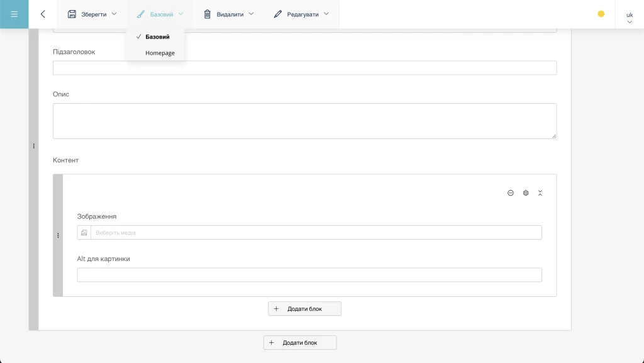
Task: Click the Зображення field label
Action: pos(96,216)
